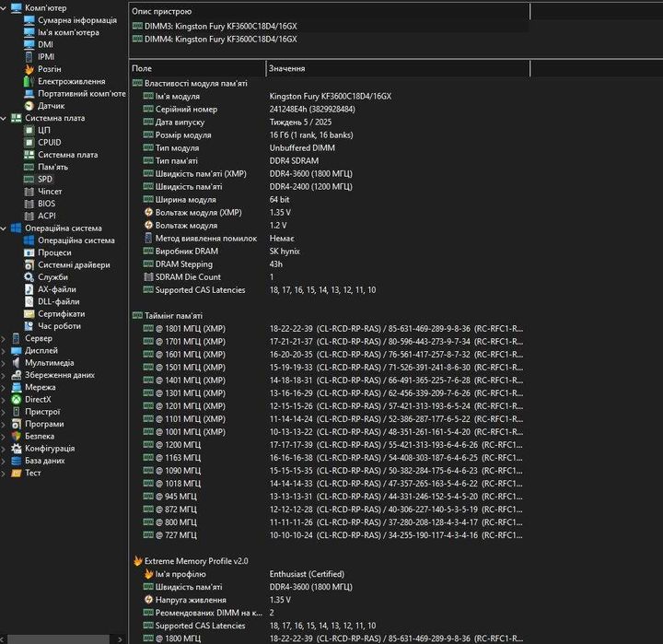Click the tree panel horizontal scrollbar thumb
The width and height of the screenshot is (663, 644).
pos(58,639)
